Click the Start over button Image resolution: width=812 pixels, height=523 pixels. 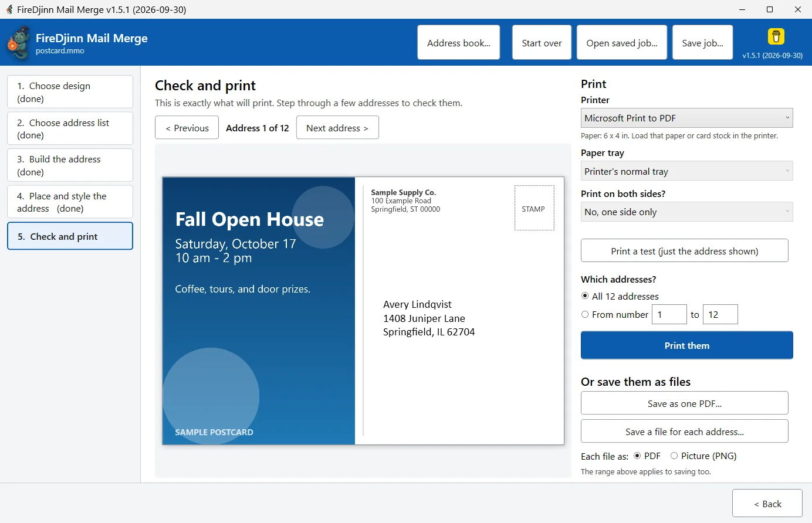point(542,42)
